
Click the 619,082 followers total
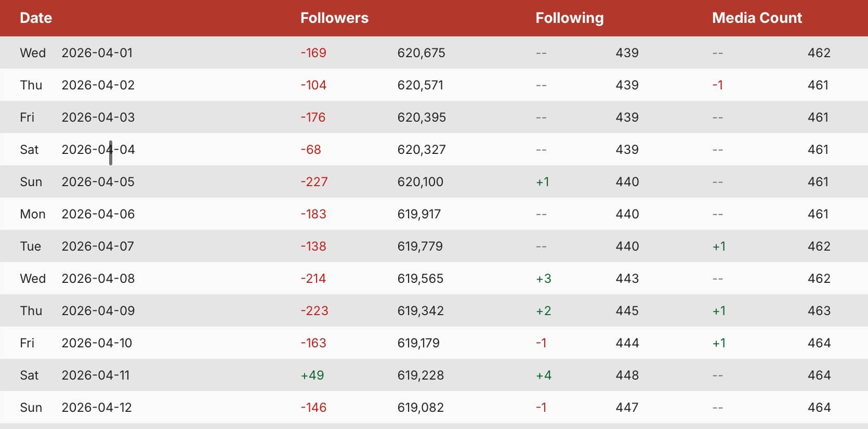[x=420, y=408]
